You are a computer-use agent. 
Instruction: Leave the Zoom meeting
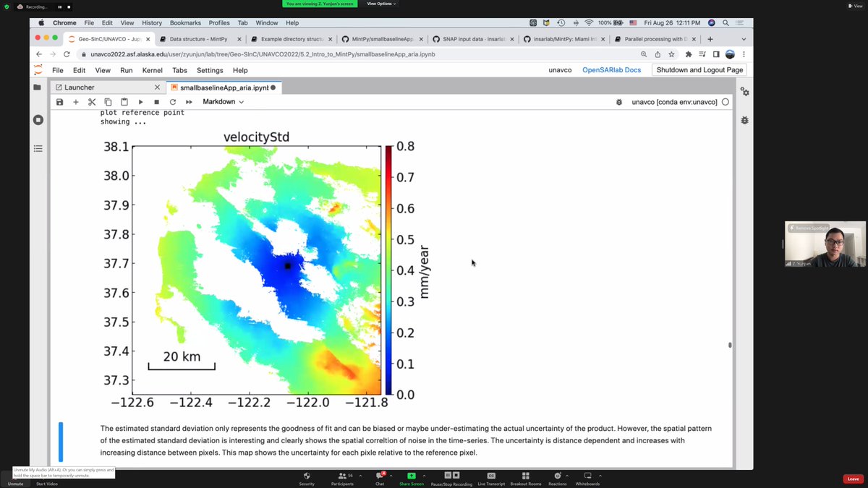click(854, 479)
